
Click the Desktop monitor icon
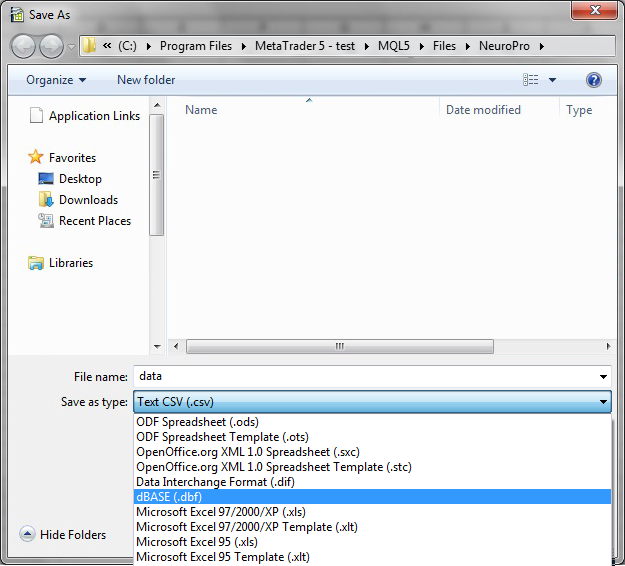46,179
